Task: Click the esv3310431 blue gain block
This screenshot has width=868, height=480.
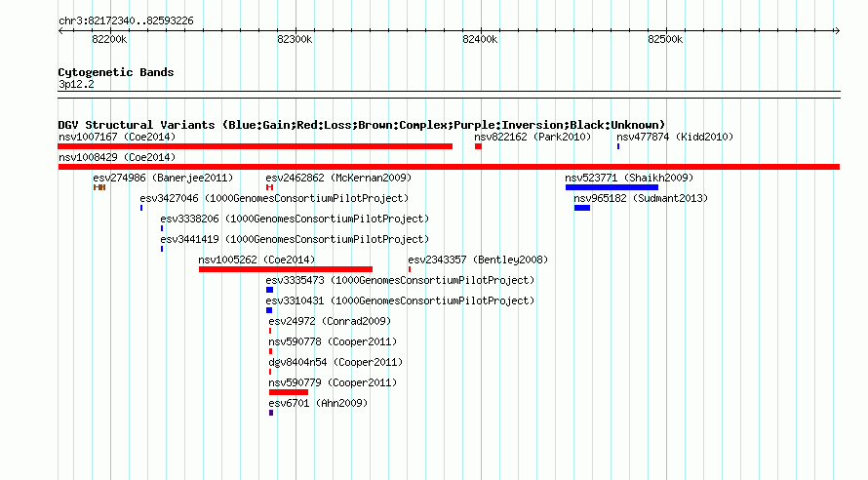Action: [x=269, y=310]
